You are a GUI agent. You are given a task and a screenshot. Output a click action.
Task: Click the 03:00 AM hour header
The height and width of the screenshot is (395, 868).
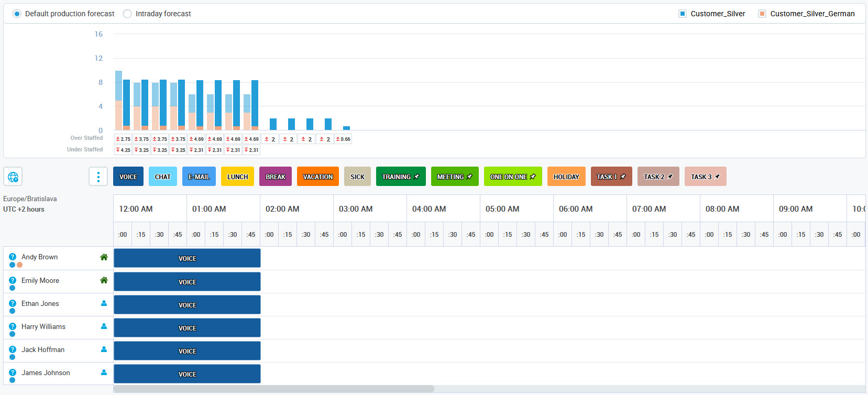[356, 209]
